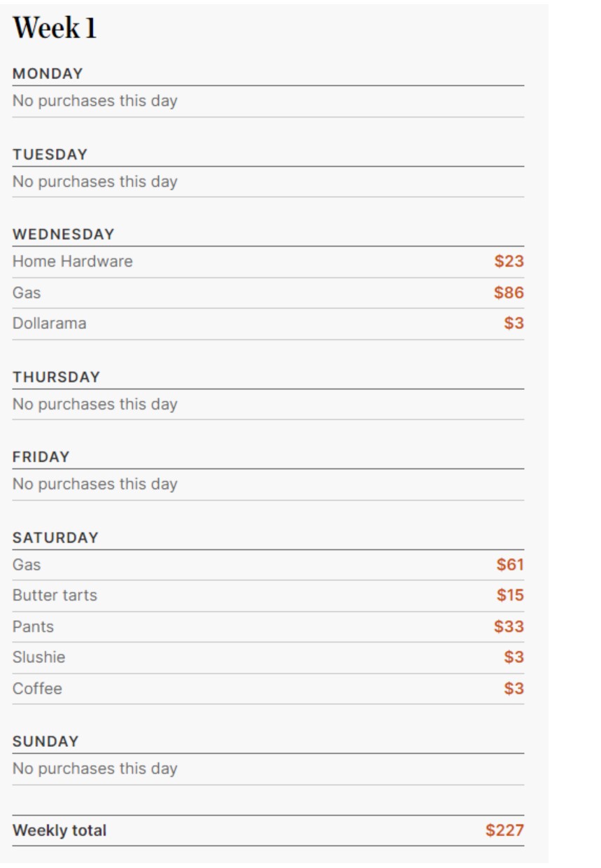601x868 pixels.
Task: Select the $23 Home Hardware amount
Action: coord(509,262)
